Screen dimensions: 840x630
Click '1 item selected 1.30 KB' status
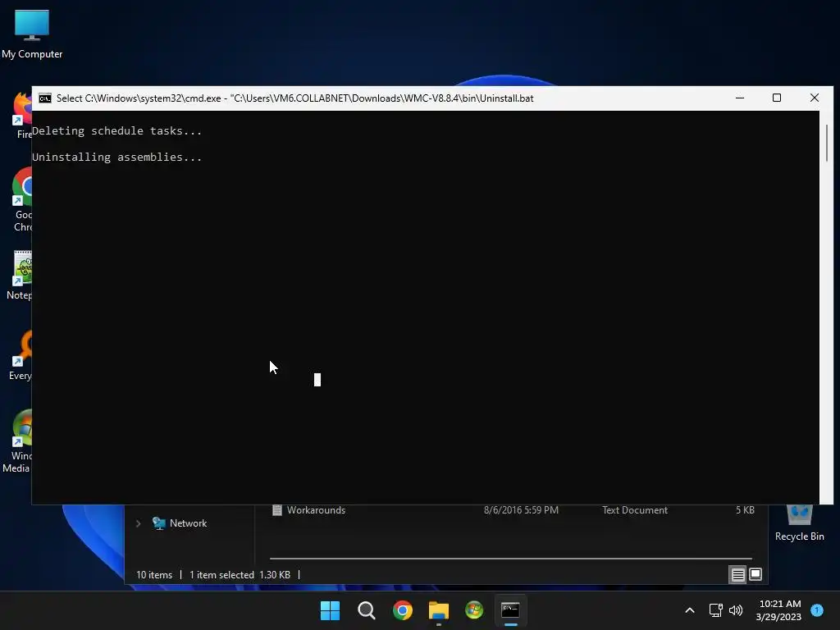click(x=240, y=575)
